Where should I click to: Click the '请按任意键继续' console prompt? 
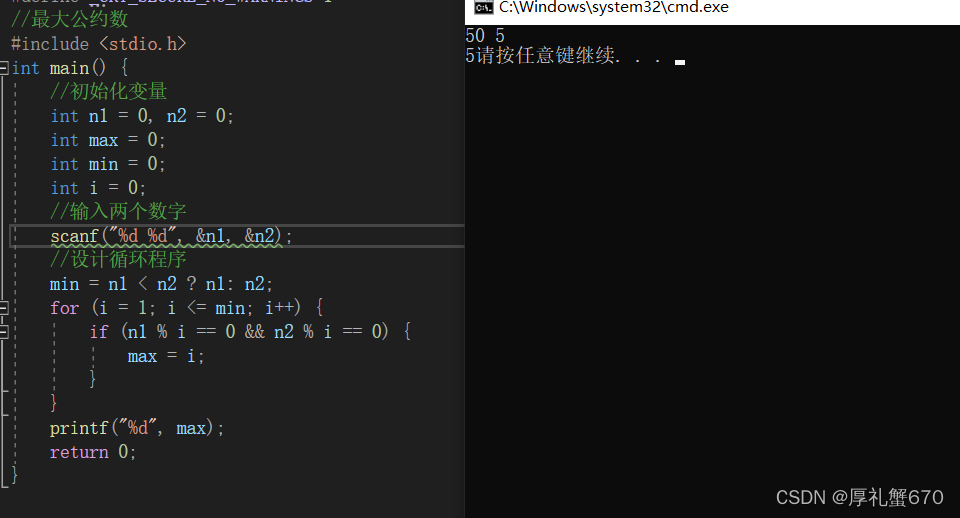pos(546,56)
